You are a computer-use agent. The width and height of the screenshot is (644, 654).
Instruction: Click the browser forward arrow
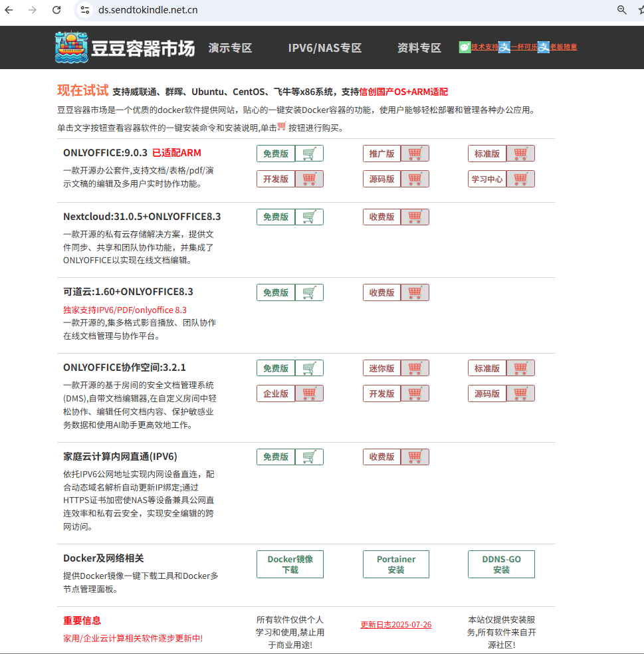click(33, 10)
